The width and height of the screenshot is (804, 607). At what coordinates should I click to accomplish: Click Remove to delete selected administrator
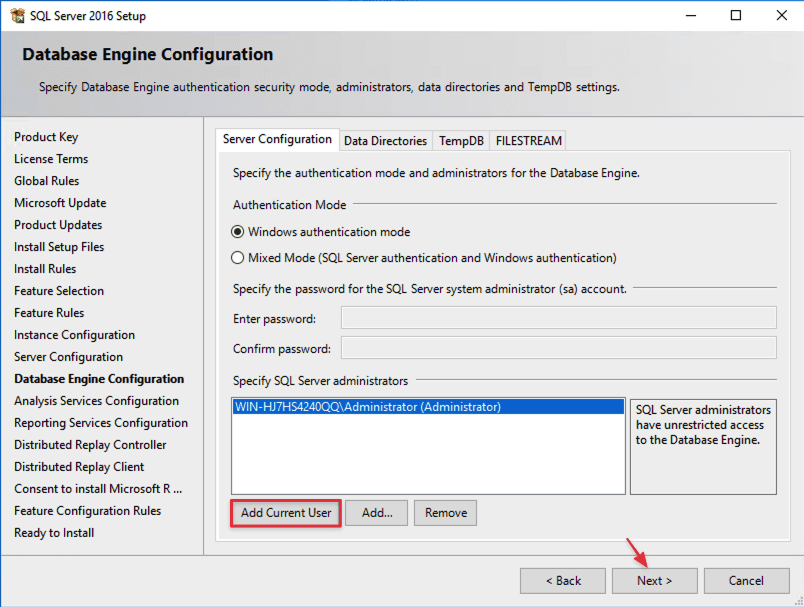click(x=445, y=512)
